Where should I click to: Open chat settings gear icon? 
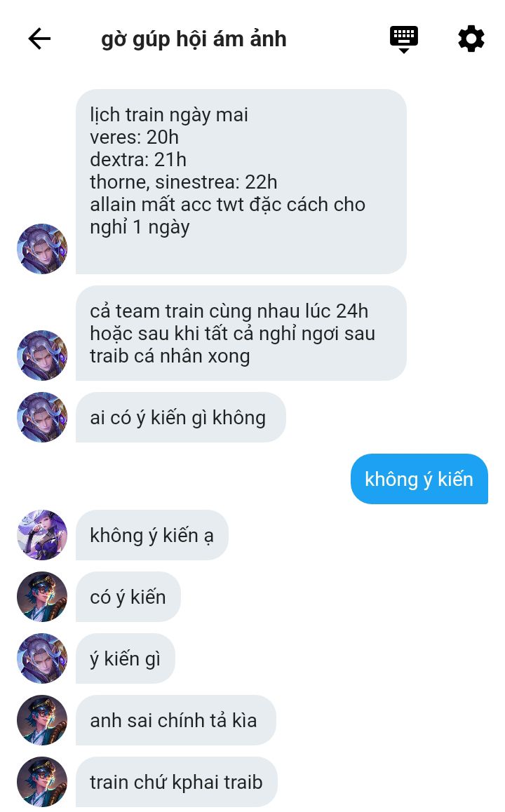pos(471,39)
